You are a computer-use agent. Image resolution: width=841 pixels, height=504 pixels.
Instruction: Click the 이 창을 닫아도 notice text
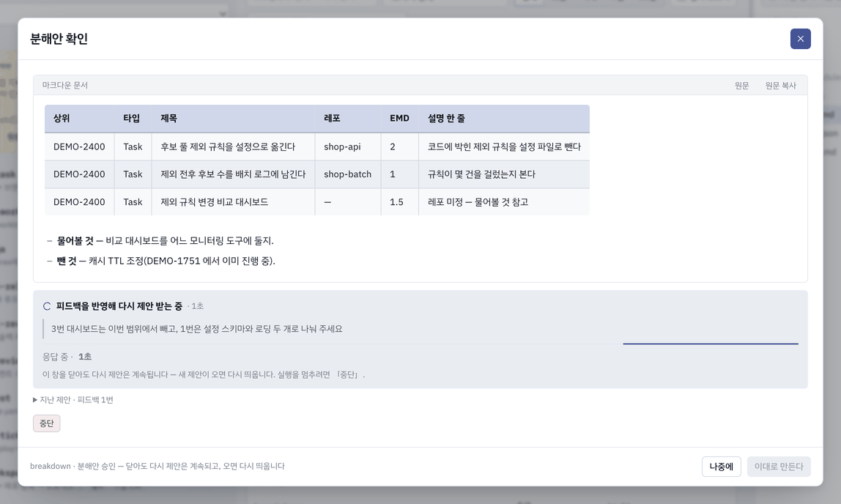pos(204,375)
